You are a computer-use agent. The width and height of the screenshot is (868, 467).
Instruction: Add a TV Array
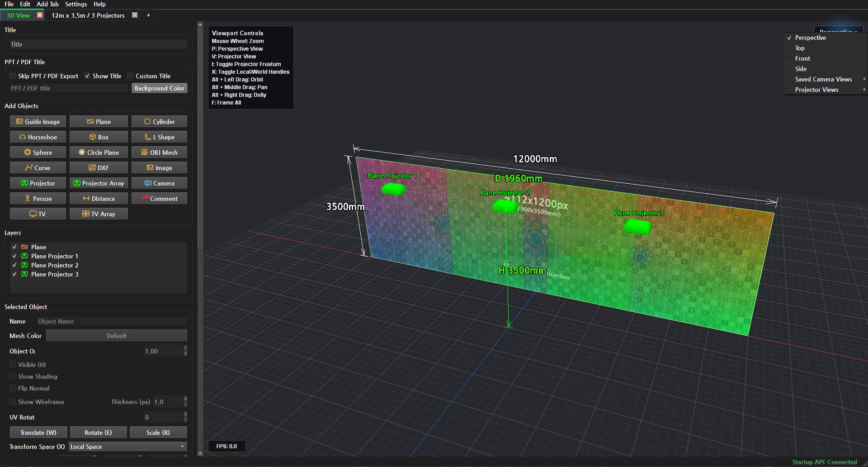click(99, 214)
